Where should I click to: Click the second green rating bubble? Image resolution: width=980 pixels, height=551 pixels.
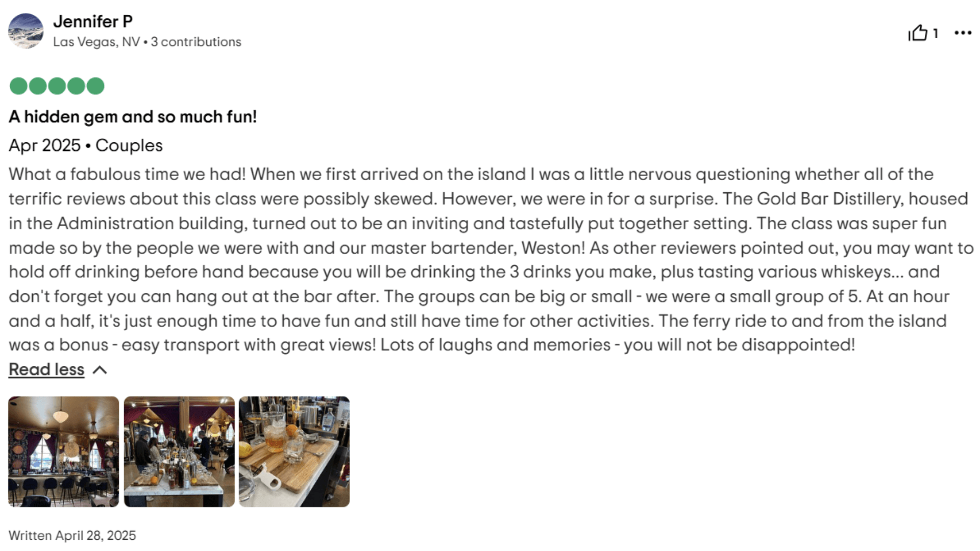tap(38, 86)
